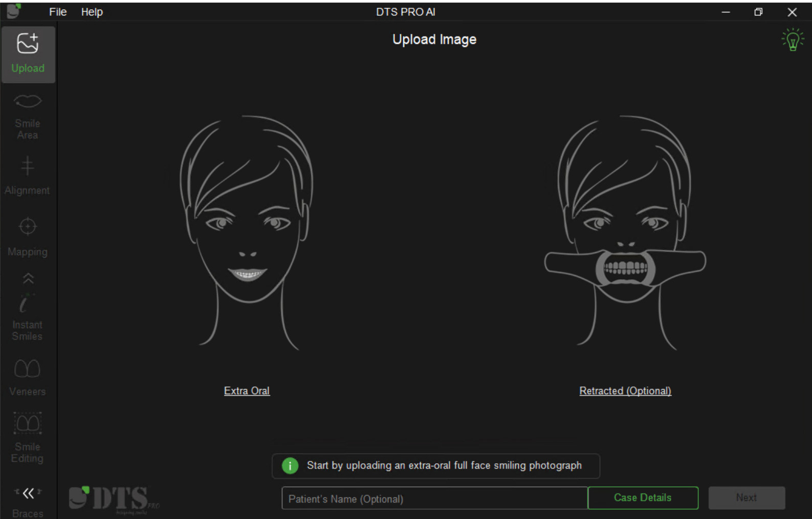The height and width of the screenshot is (519, 812).
Task: Close the DTS PRO AI window
Action: (792, 12)
